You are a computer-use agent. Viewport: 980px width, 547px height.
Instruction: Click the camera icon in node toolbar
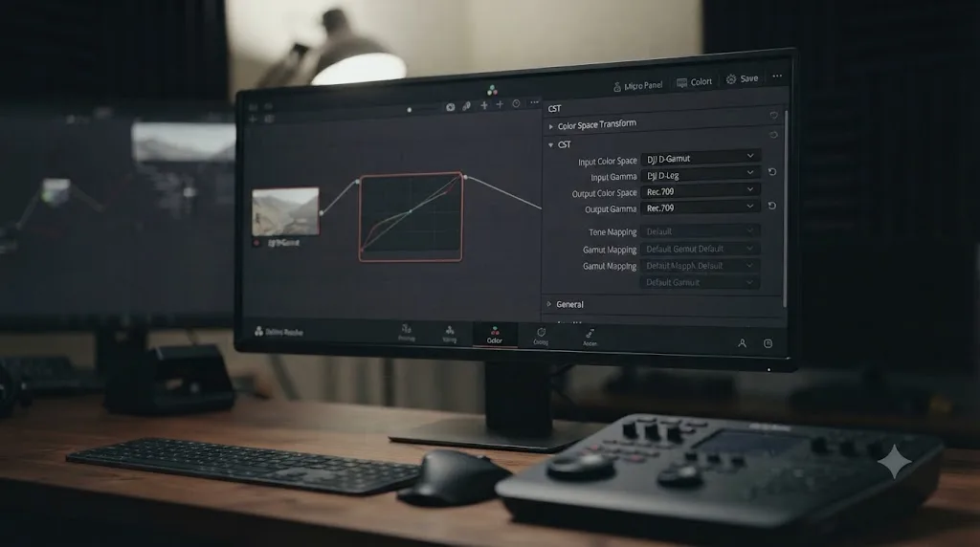(450, 107)
